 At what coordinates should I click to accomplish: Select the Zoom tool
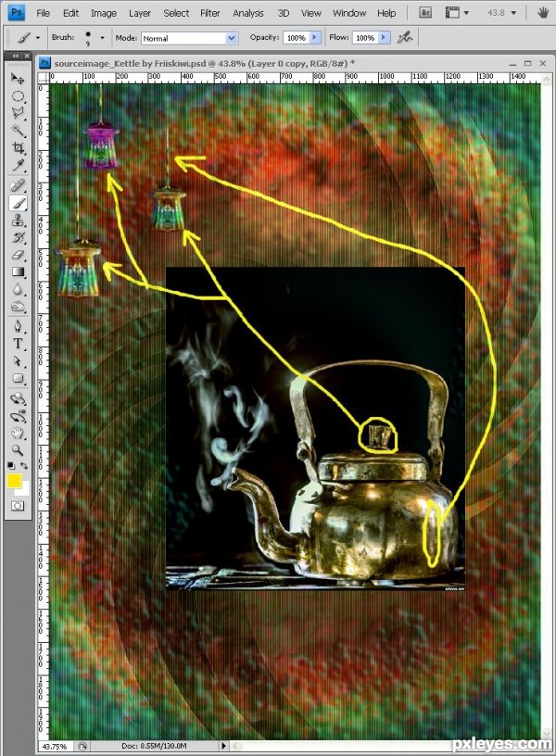[x=18, y=451]
